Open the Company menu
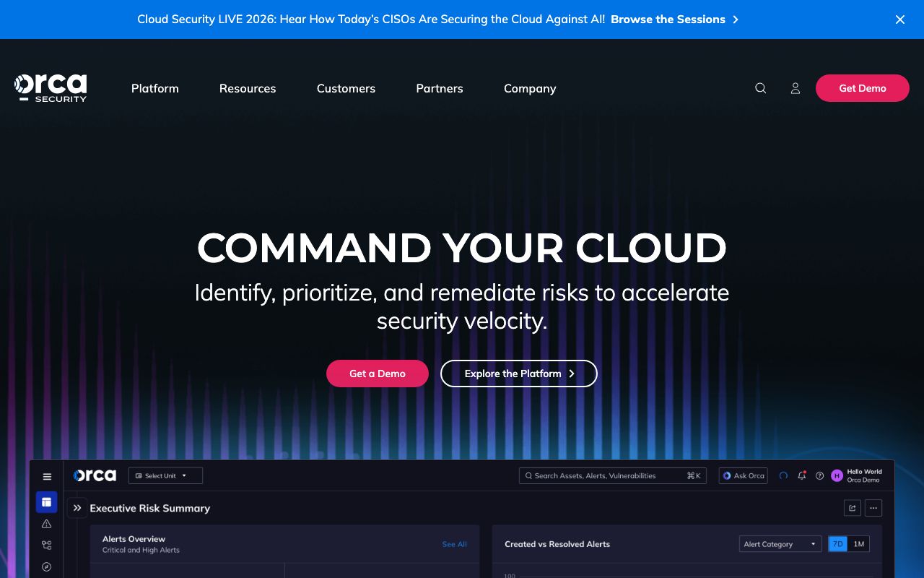This screenshot has width=924, height=578. point(530,88)
